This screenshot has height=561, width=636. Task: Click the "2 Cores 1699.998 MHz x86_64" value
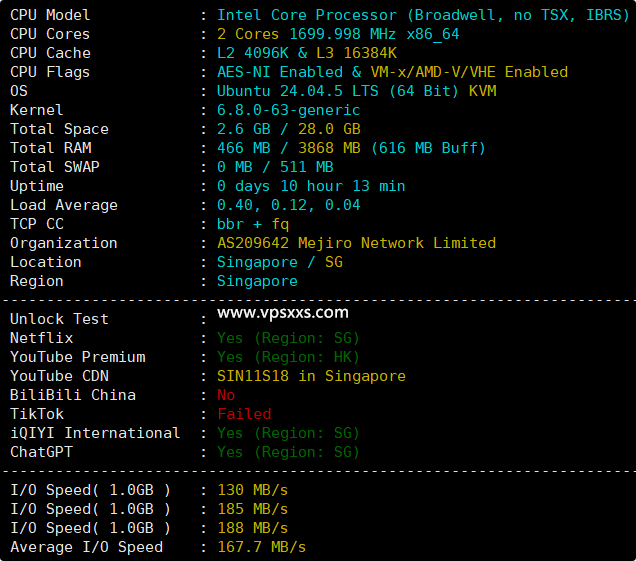click(x=338, y=34)
